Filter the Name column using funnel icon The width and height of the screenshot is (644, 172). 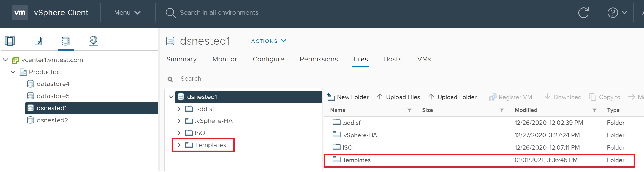(x=409, y=110)
